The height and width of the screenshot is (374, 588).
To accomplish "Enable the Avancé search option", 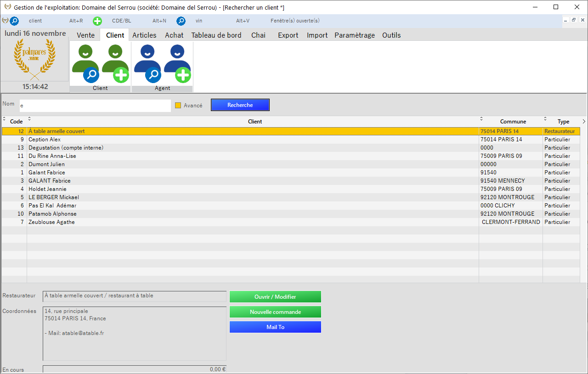I will (178, 105).
